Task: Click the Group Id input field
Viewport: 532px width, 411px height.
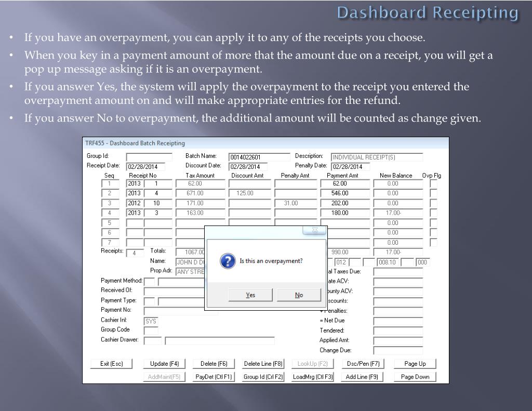Action: [x=149, y=157]
